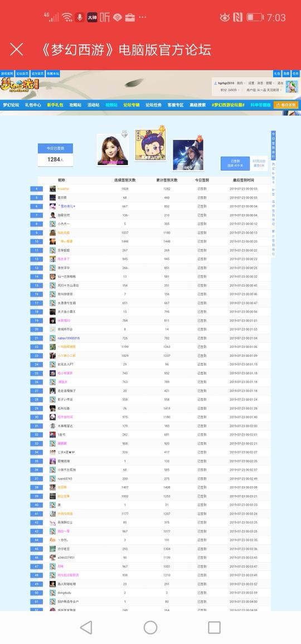
Task: View the first-place woman photo avatar
Action: 113,151
